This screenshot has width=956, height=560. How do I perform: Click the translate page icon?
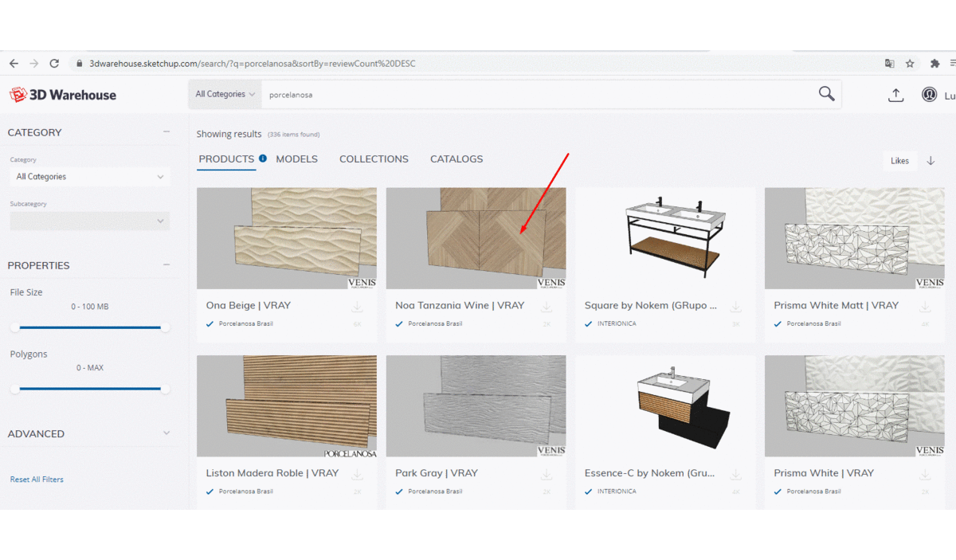pos(890,64)
